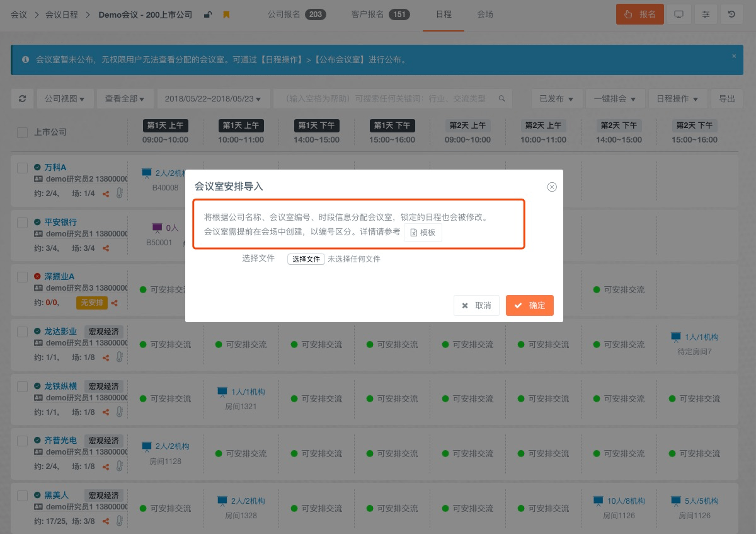Close the blue notification banner
Viewport: 756px width, 534px height.
point(733,56)
